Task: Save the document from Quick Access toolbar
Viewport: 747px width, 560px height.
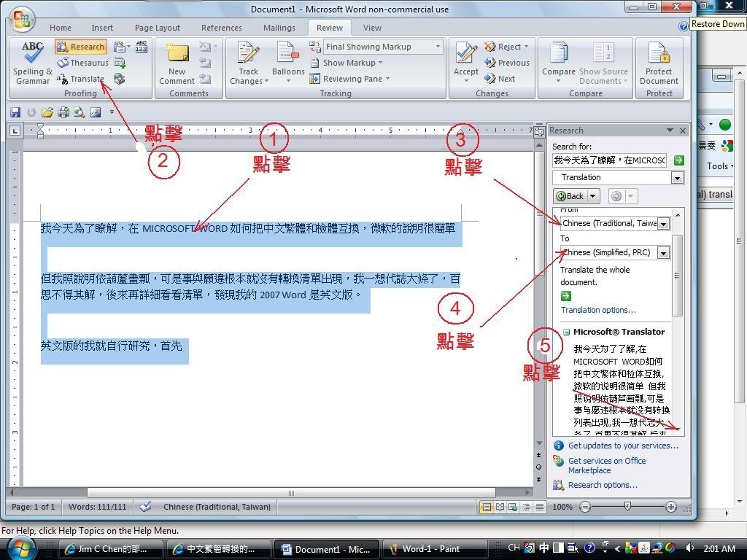Action: click(x=15, y=112)
